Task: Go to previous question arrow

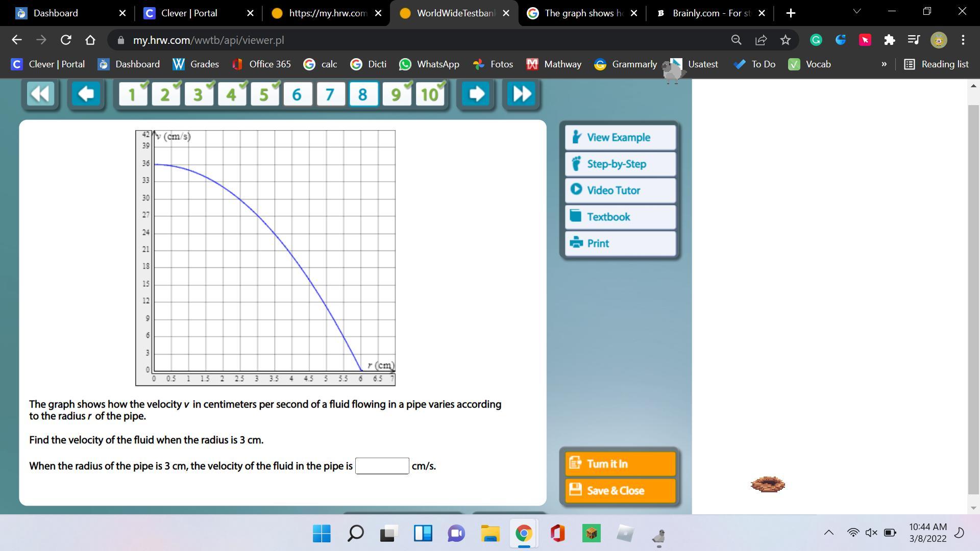Action: (86, 94)
